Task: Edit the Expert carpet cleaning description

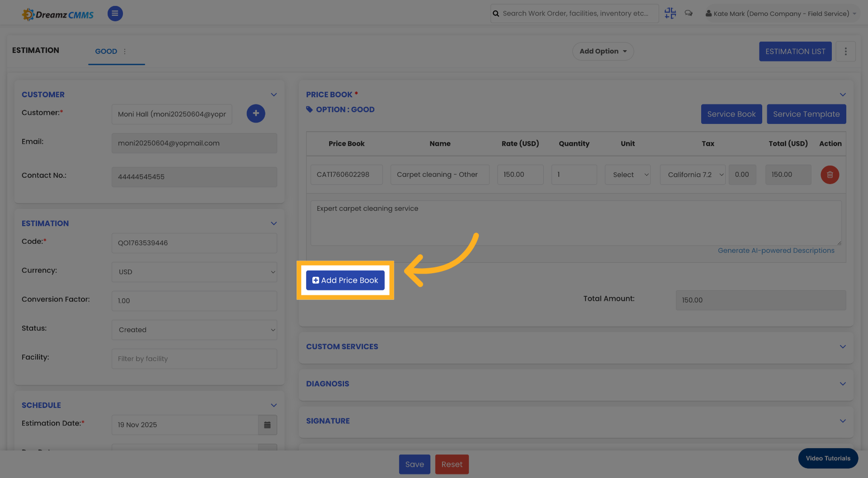Action: (x=576, y=223)
